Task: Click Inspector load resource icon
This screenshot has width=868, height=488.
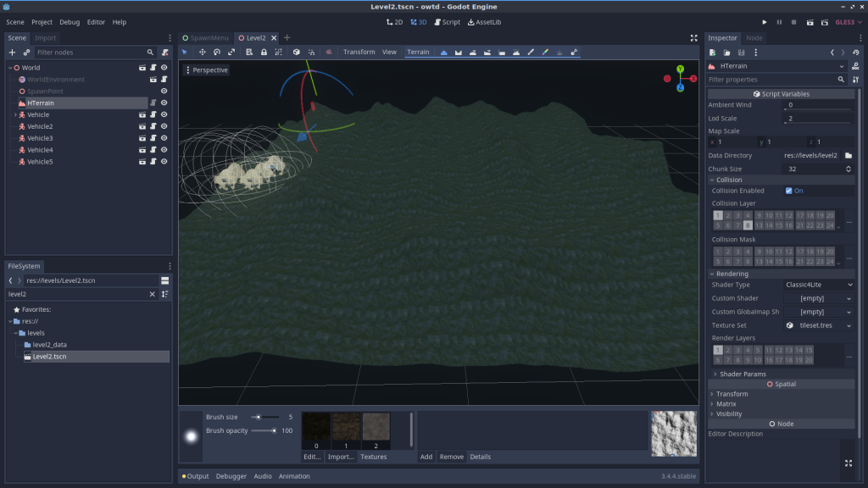Action: (x=726, y=52)
